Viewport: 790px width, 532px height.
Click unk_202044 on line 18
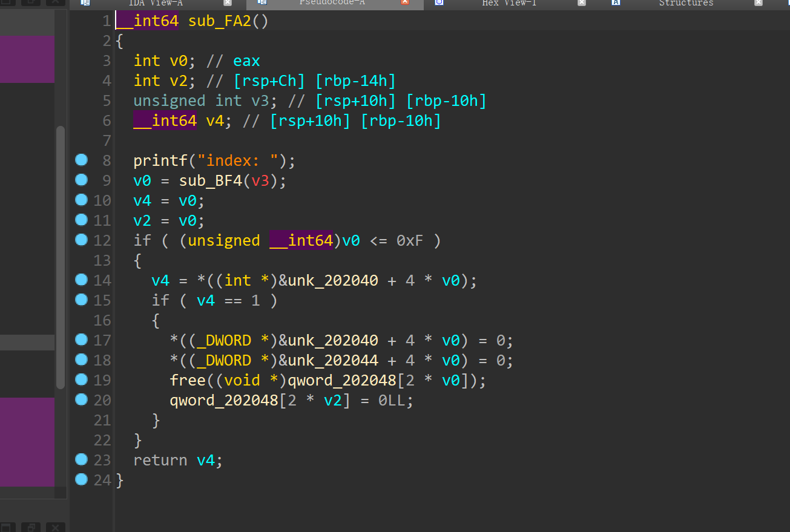[x=333, y=361]
